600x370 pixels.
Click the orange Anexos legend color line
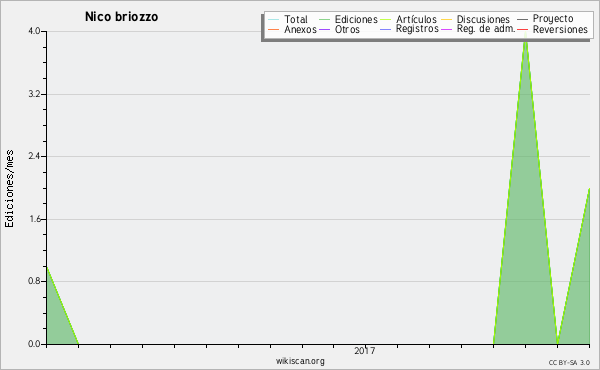(274, 29)
